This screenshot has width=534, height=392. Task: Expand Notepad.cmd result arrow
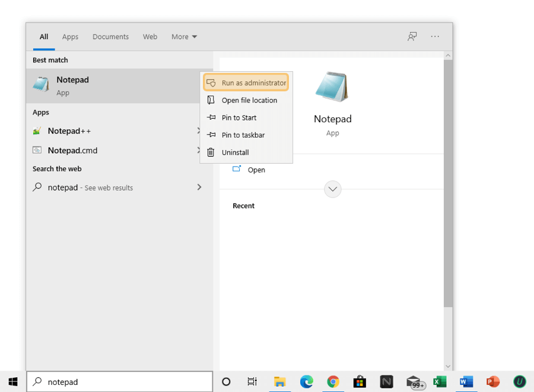coord(199,150)
